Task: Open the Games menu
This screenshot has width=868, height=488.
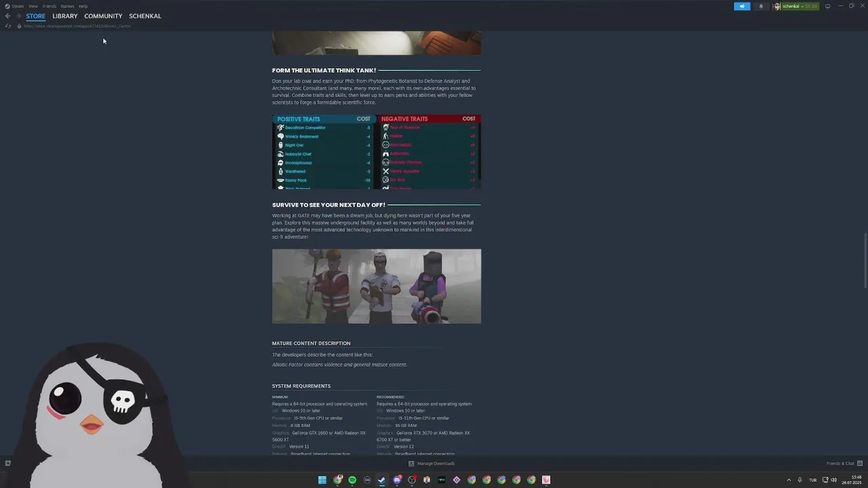Action: click(67, 6)
